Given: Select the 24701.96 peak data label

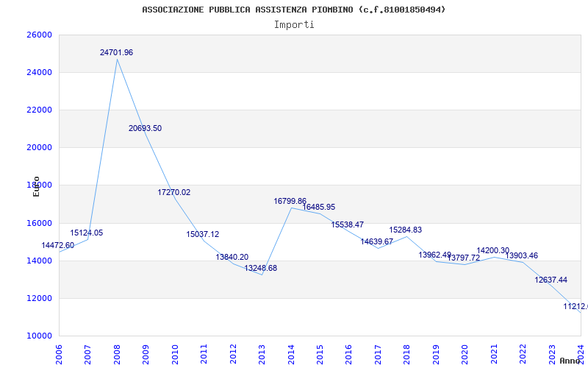Looking at the screenshot, I should point(116,52).
